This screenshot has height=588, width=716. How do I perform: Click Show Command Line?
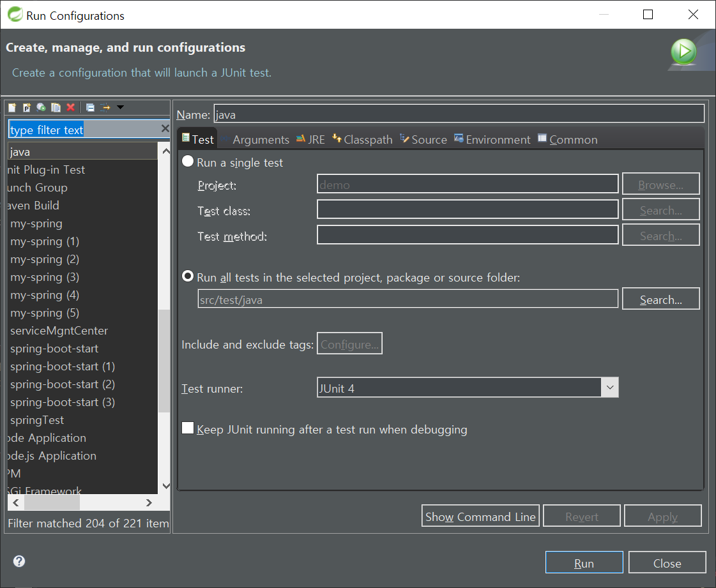point(480,516)
